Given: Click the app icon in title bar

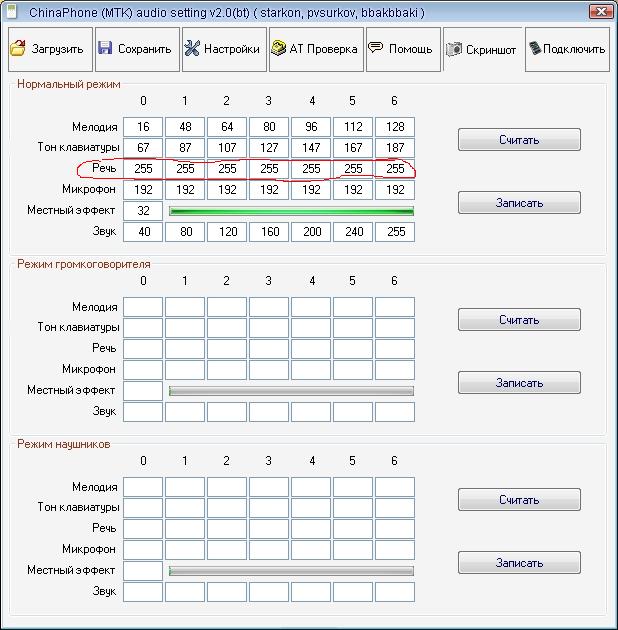Looking at the screenshot, I should 12,12.
